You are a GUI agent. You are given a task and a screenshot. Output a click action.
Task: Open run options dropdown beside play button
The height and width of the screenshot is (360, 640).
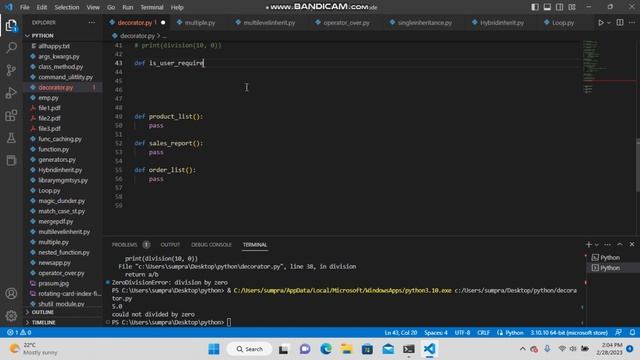click(609, 22)
